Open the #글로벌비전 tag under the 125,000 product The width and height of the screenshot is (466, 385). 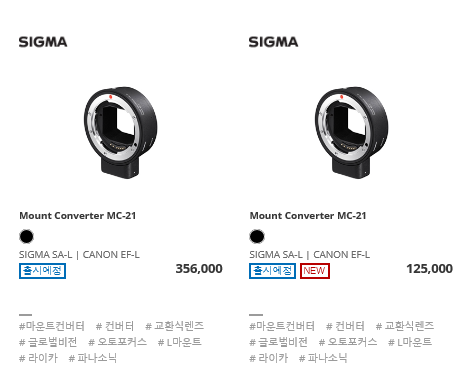click(278, 342)
